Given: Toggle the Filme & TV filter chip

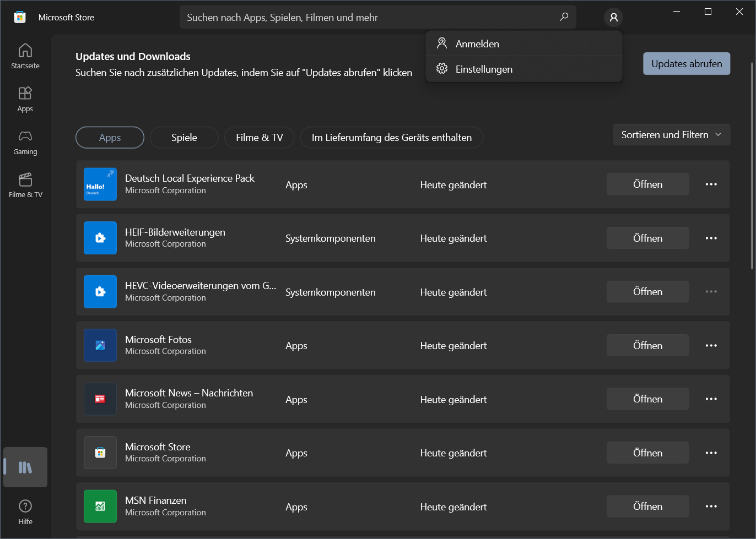Looking at the screenshot, I should pos(259,138).
